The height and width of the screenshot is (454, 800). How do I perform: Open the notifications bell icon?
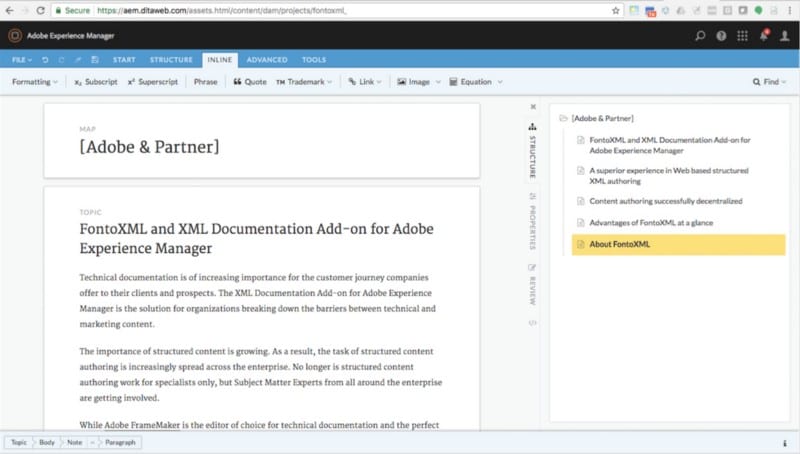point(764,35)
